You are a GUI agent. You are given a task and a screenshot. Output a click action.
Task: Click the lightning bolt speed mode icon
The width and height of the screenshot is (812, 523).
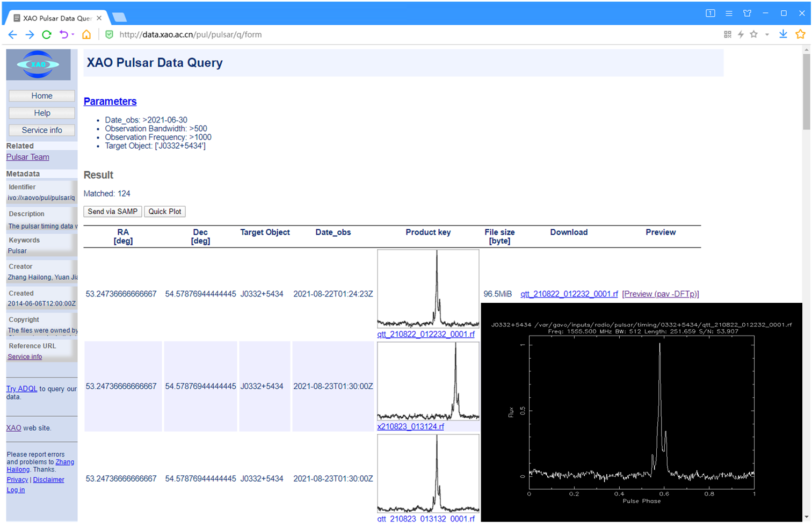[x=741, y=34]
